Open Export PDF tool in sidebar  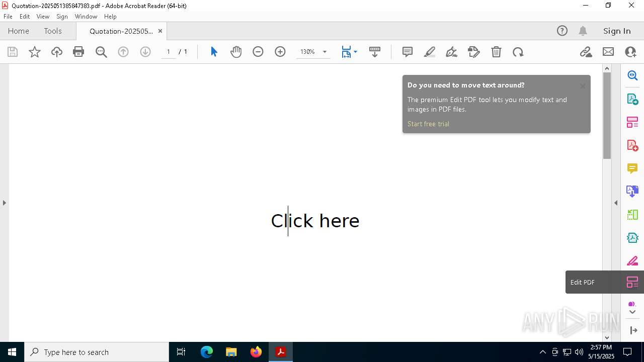632,99
